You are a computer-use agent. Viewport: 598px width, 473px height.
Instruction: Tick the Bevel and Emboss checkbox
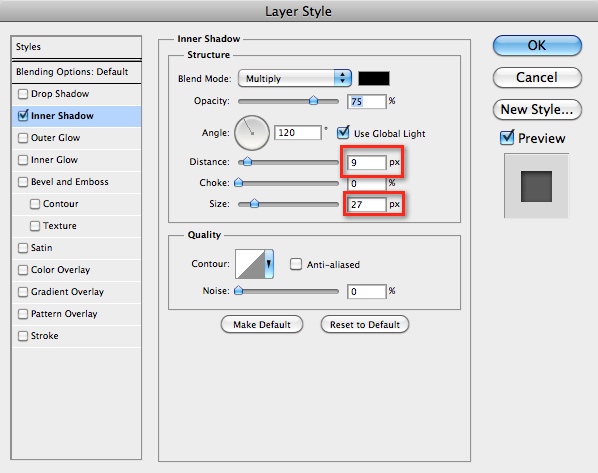(x=23, y=182)
